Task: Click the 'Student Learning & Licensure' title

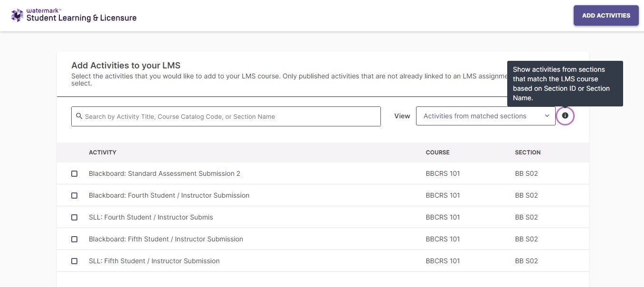Action: (81, 18)
